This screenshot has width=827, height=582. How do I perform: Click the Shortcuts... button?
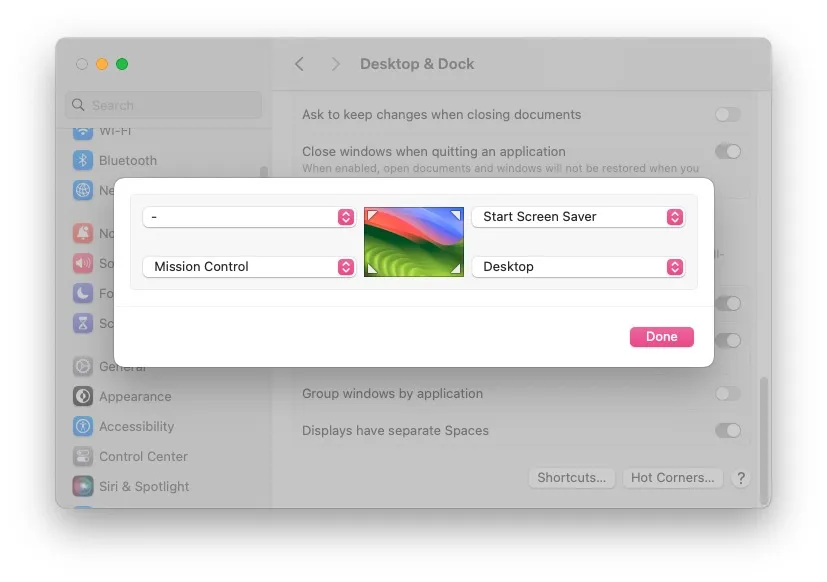point(571,478)
